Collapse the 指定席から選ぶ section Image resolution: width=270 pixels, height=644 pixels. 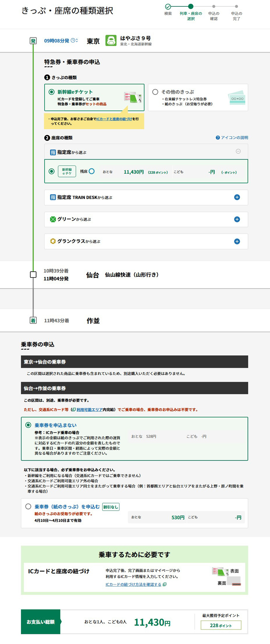tap(238, 152)
